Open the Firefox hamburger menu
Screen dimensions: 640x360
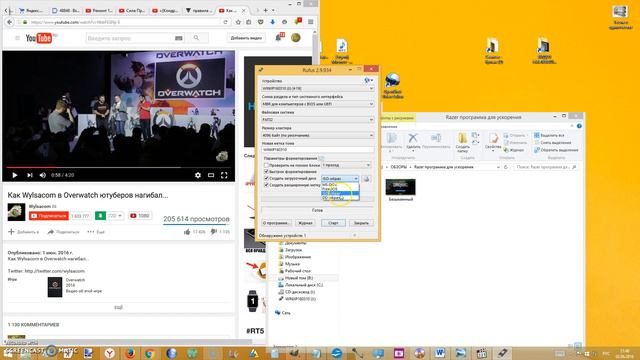[311, 22]
